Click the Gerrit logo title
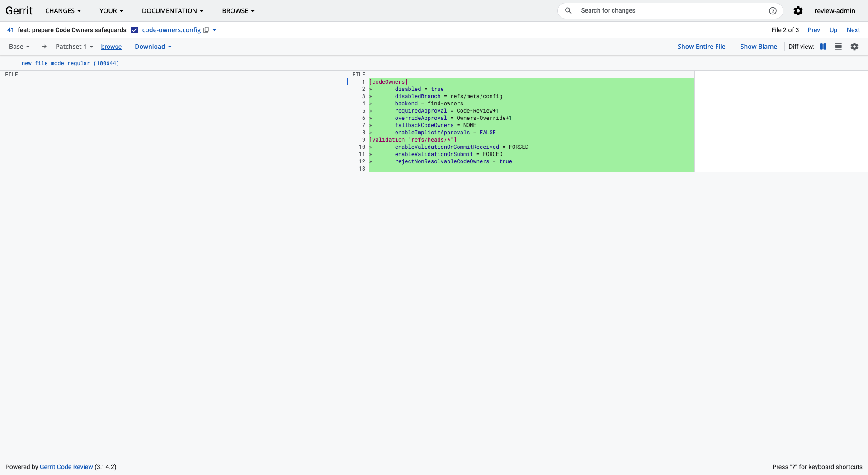Image resolution: width=868 pixels, height=475 pixels. click(x=19, y=11)
